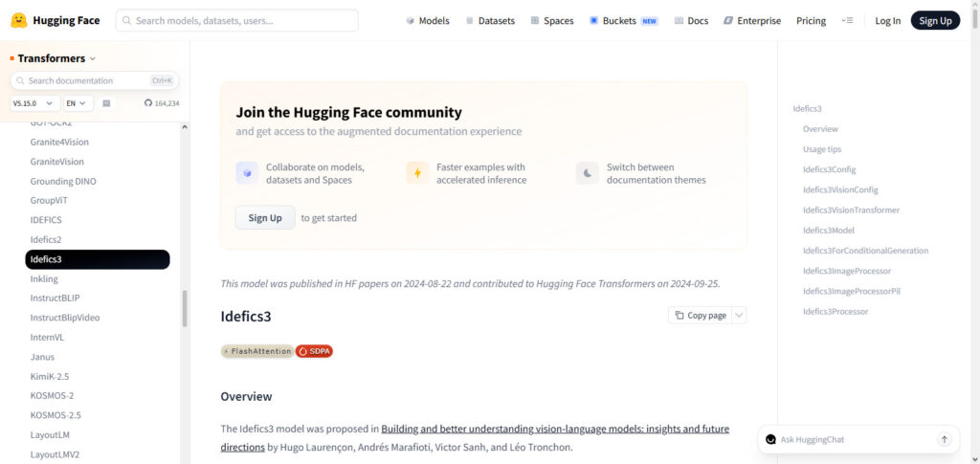Click the collaborate cube icon in community banner
Screen dimensions: 980x464
coord(247,173)
